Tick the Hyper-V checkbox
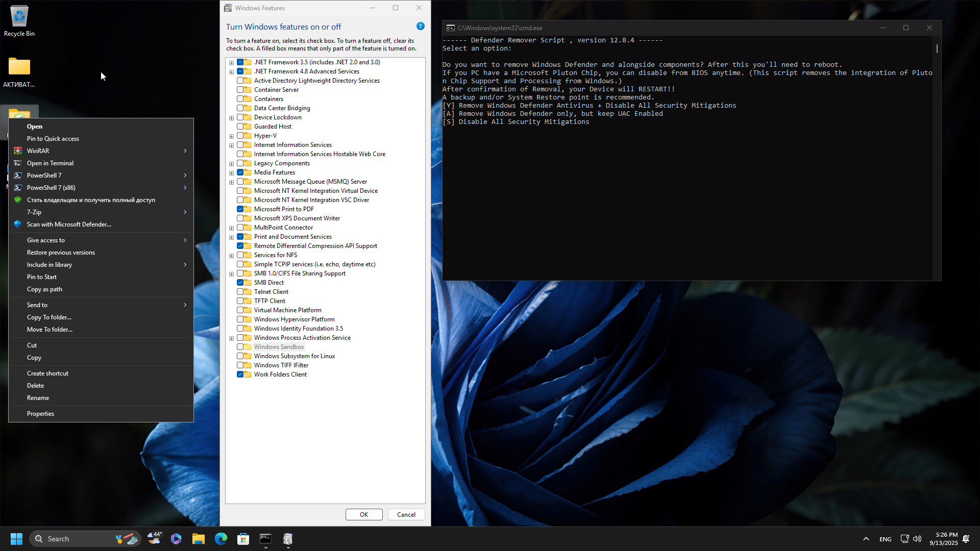This screenshot has height=551, width=980. click(x=240, y=136)
